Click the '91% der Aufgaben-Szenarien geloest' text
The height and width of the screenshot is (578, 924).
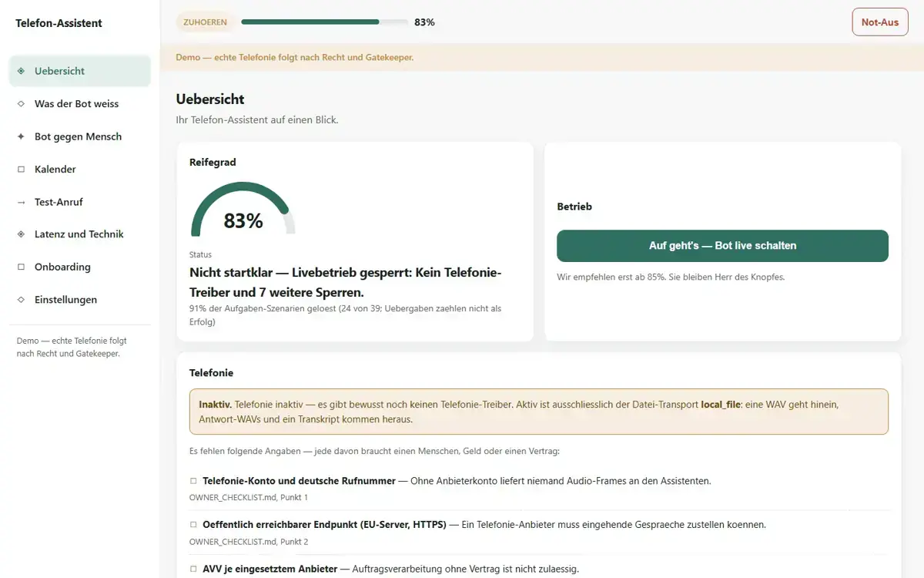[345, 315]
